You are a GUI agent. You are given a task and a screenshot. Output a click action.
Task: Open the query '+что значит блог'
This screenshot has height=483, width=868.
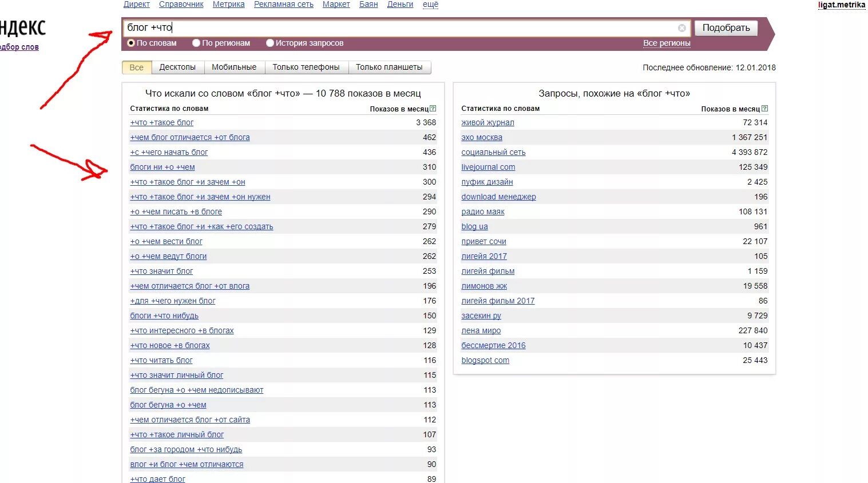click(x=161, y=271)
